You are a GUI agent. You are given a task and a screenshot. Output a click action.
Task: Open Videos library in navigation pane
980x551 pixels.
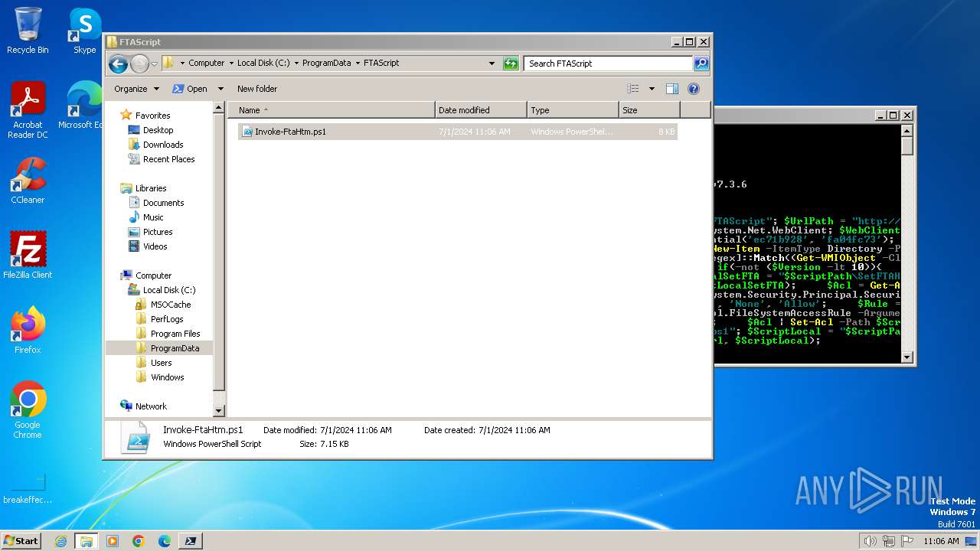coord(155,246)
